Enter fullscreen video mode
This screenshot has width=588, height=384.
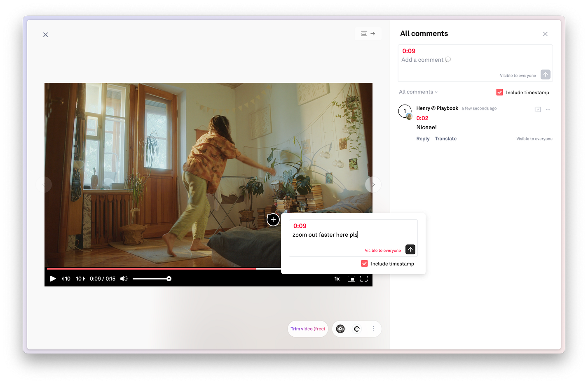364,279
